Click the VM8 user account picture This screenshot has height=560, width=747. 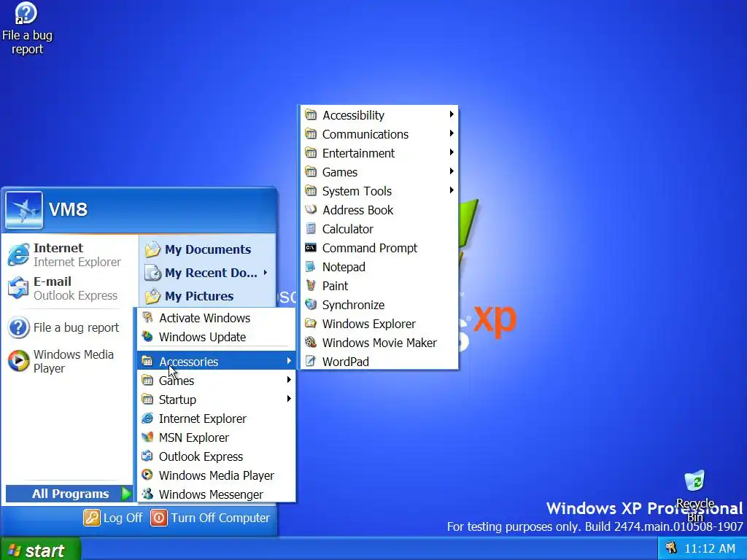(24, 210)
